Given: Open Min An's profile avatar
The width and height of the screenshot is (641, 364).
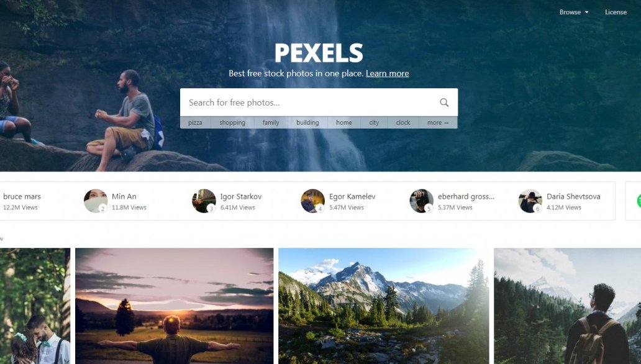Looking at the screenshot, I should click(x=96, y=201).
